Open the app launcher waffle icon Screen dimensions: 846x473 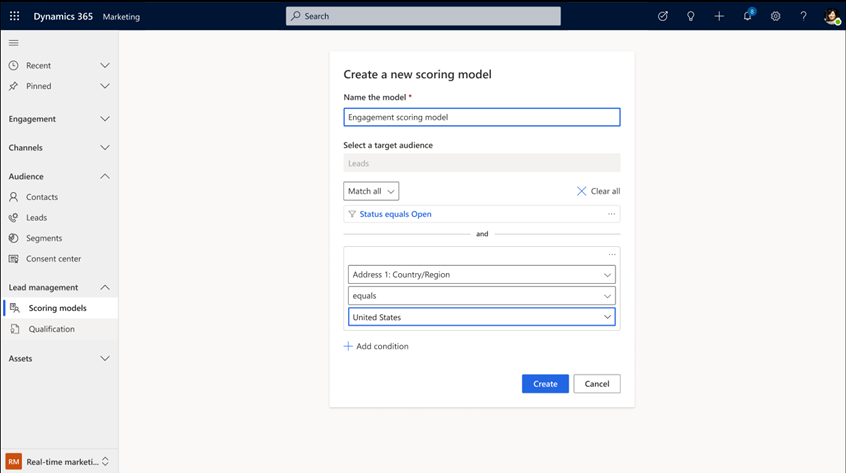click(15, 16)
